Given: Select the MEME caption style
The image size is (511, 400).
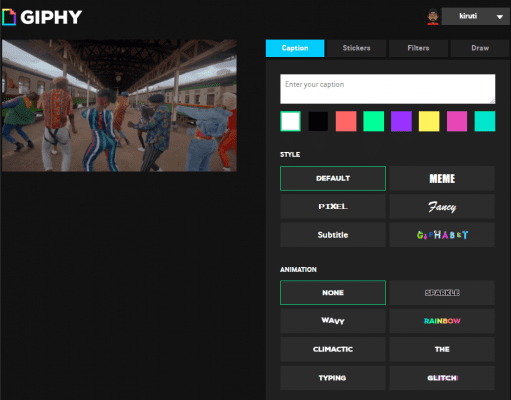Looking at the screenshot, I should click(x=442, y=178).
